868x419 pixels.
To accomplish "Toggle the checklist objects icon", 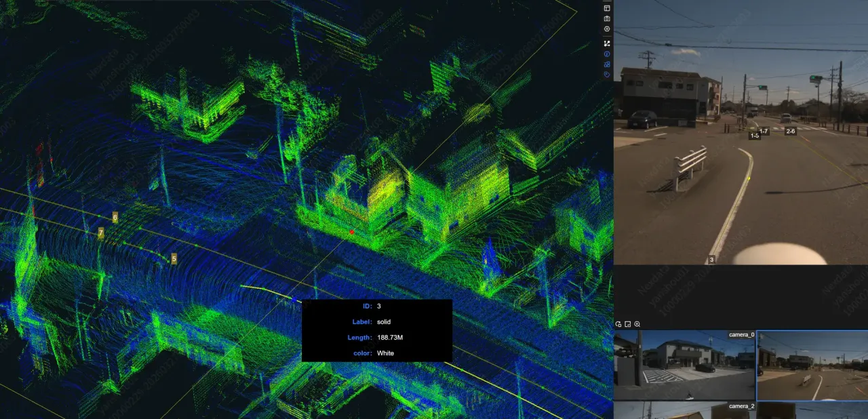I will click(x=607, y=64).
